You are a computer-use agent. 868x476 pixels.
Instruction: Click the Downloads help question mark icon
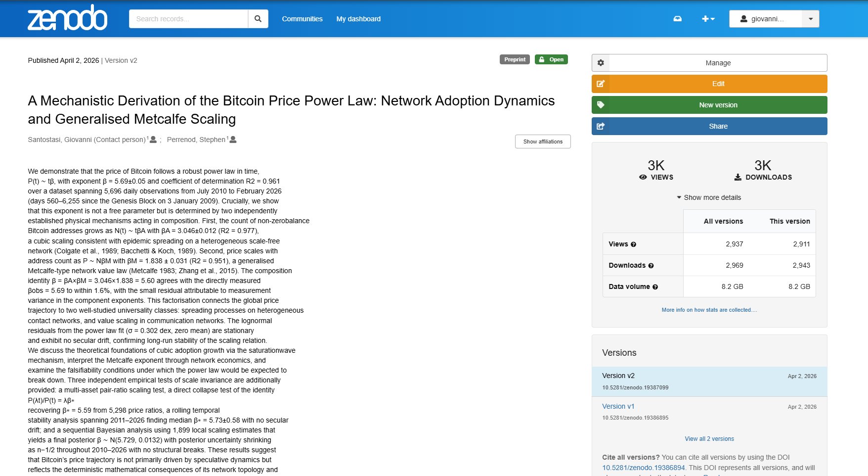click(x=651, y=266)
